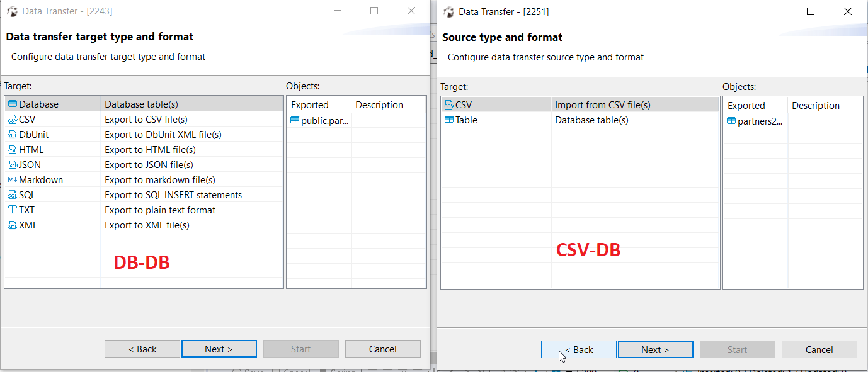
Task: Select the Table import target icon
Action: [x=450, y=120]
